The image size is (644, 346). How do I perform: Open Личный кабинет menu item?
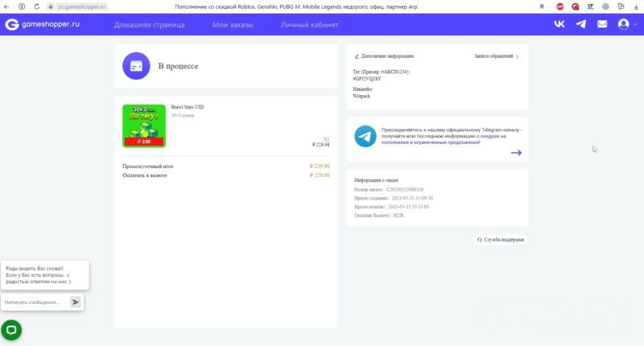[310, 25]
